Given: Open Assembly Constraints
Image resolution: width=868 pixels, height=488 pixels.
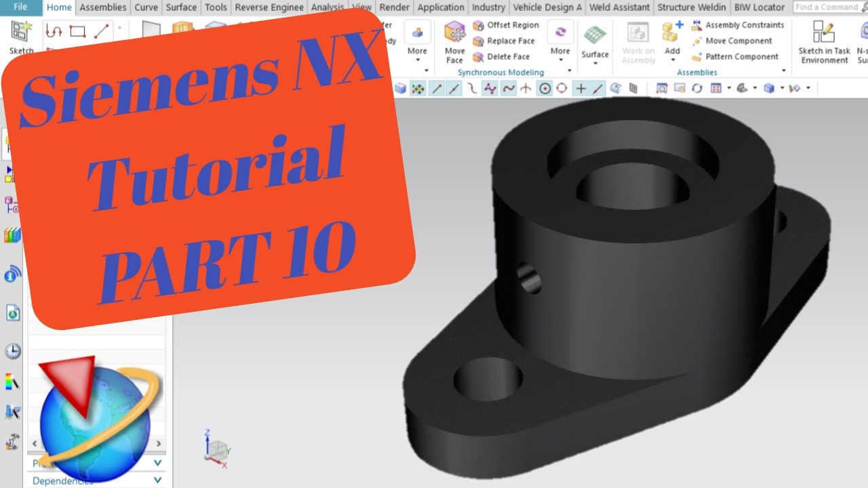Looking at the screenshot, I should 737,25.
